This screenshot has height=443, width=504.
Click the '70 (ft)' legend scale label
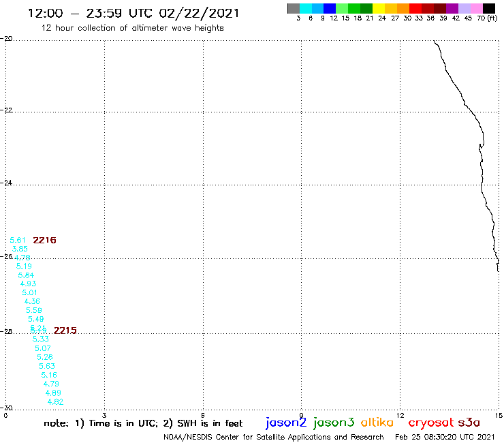[487, 18]
